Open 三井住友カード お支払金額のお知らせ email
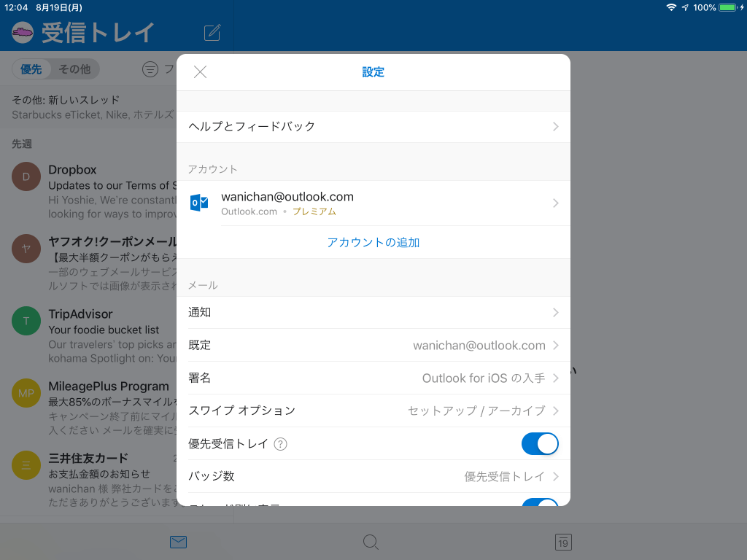 (88, 480)
